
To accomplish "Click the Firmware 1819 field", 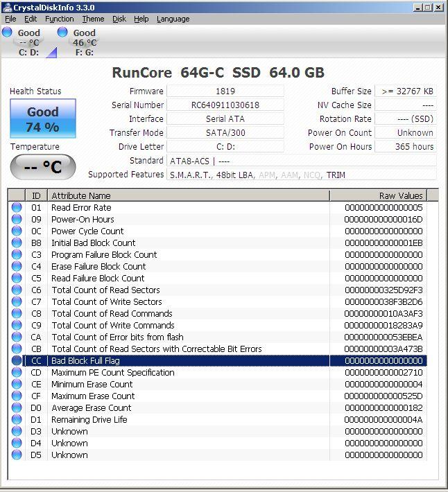I will click(225, 91).
